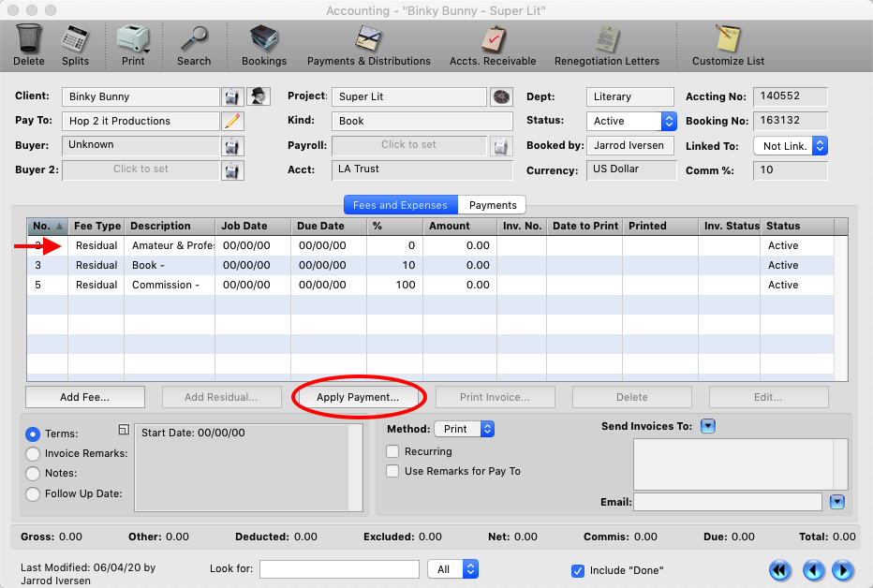873x588 pixels.
Task: Enable the Recurring checkbox
Action: (x=392, y=451)
